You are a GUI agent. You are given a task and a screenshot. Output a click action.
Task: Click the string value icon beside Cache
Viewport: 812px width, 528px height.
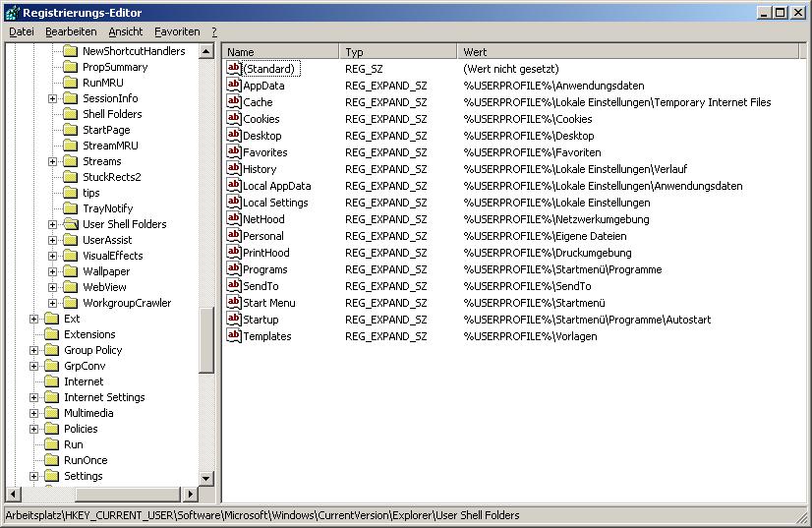pyautogui.click(x=234, y=101)
